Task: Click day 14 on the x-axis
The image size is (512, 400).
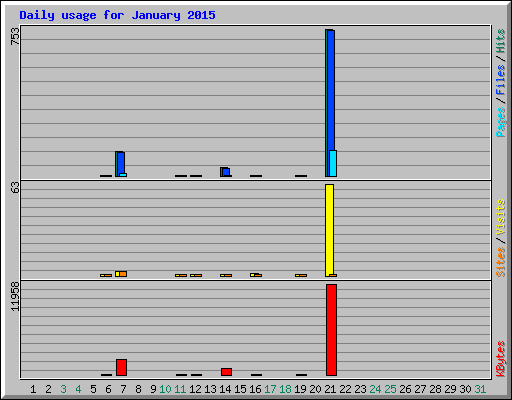Action: pos(225,389)
